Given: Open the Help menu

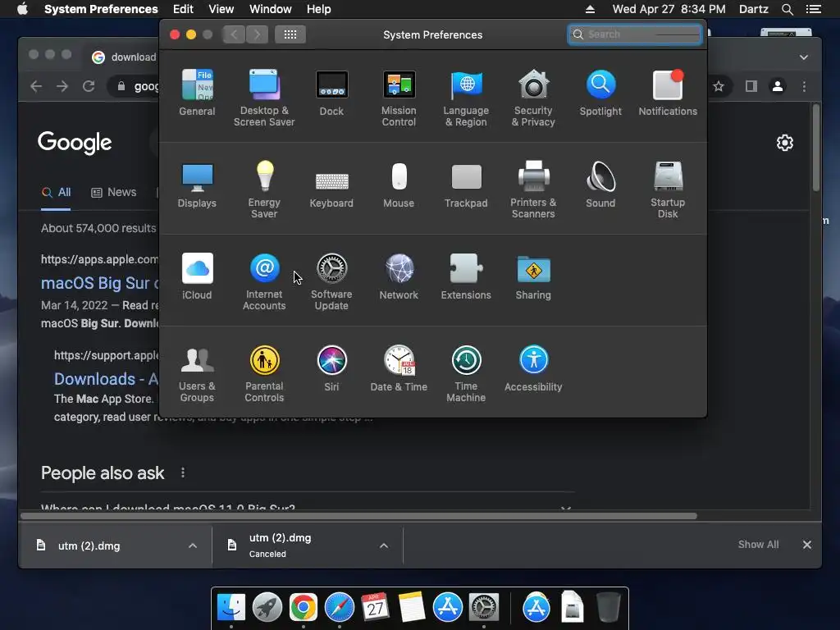Looking at the screenshot, I should tap(319, 9).
